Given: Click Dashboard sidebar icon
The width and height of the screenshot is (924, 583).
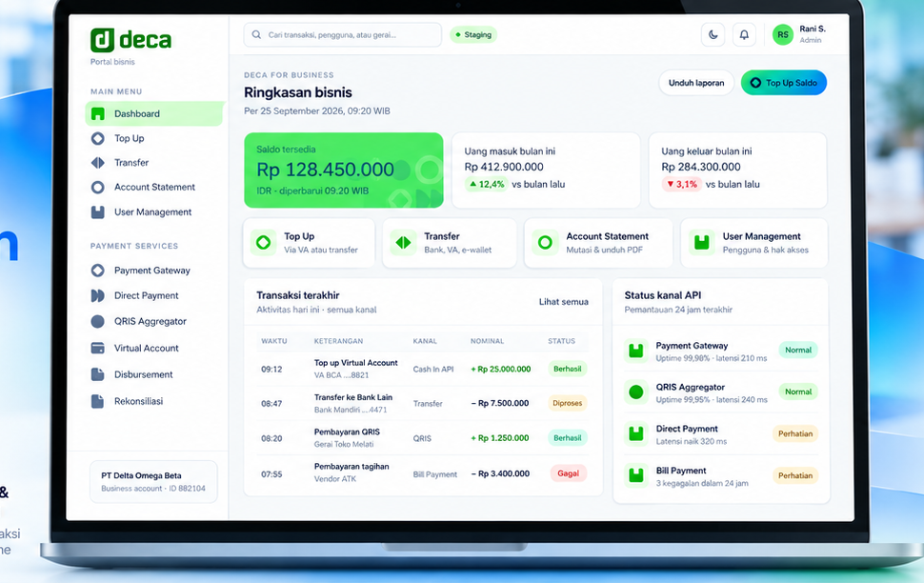Looking at the screenshot, I should 98,113.
